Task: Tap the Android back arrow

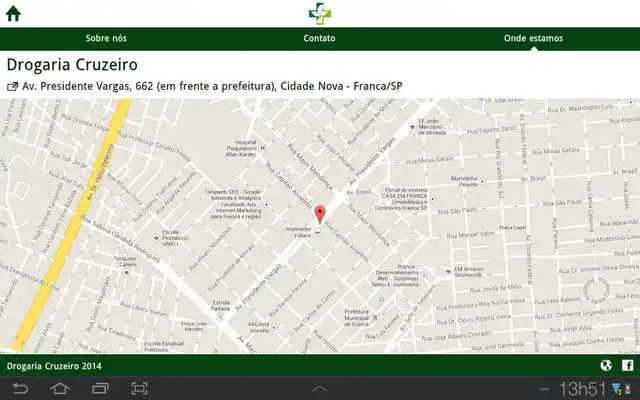Action: [20, 388]
